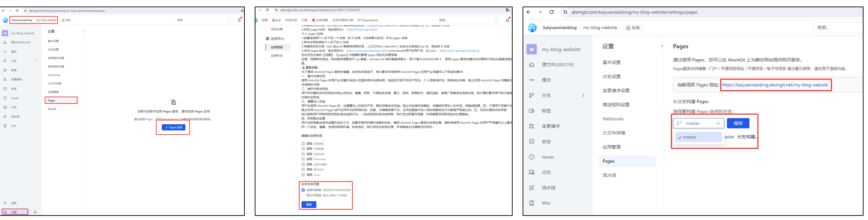This screenshot has height=220, width=868.
Task: Click the blue 保存 button
Action: point(738,124)
